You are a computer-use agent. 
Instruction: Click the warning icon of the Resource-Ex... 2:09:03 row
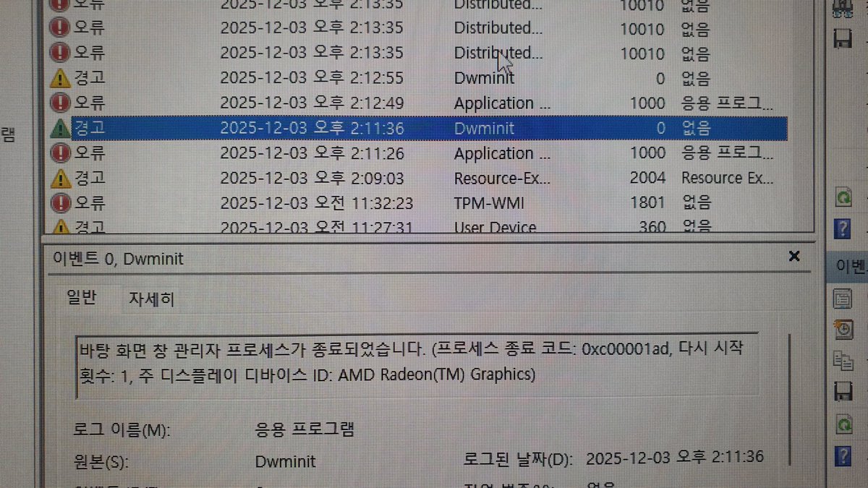[x=61, y=179]
